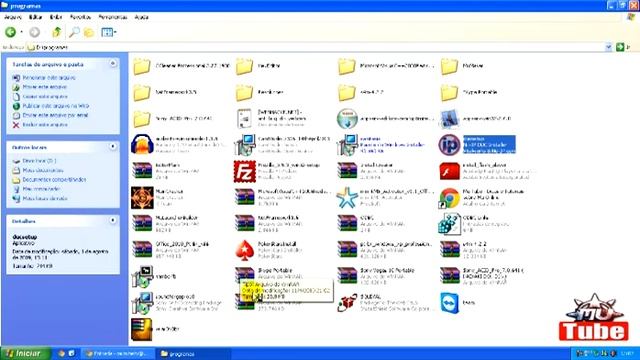Open the Arquivo menu
The width and height of the screenshot is (640, 360).
click(13, 17)
